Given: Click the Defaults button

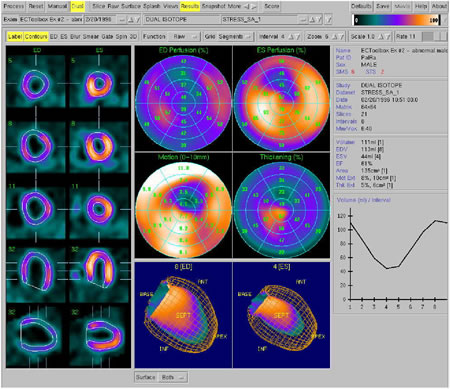Looking at the screenshot, I should click(x=361, y=6).
